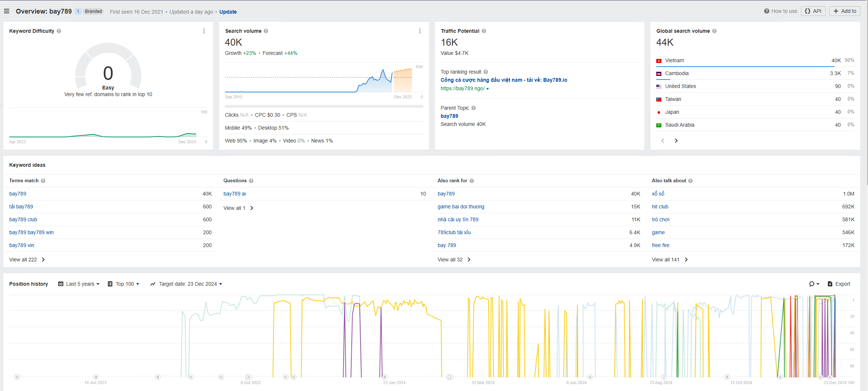Click the numbered marker near 13 Aug 2024

coord(664,377)
